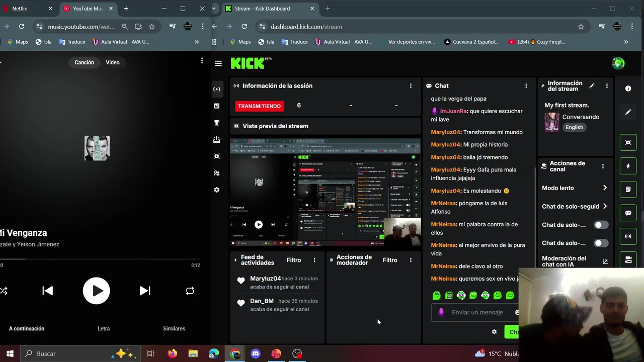This screenshot has height=362, width=644.
Task: Toggle the document widget on right rail
Action: tap(628, 190)
